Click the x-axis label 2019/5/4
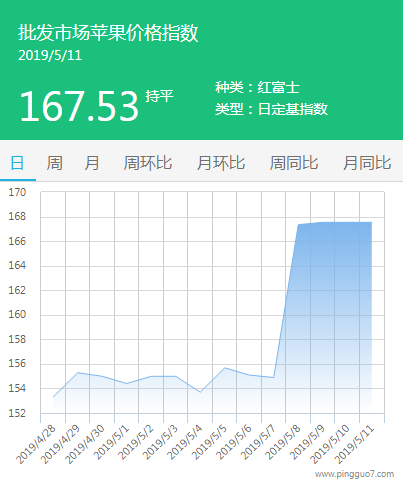This screenshot has width=403, height=486. tap(185, 443)
